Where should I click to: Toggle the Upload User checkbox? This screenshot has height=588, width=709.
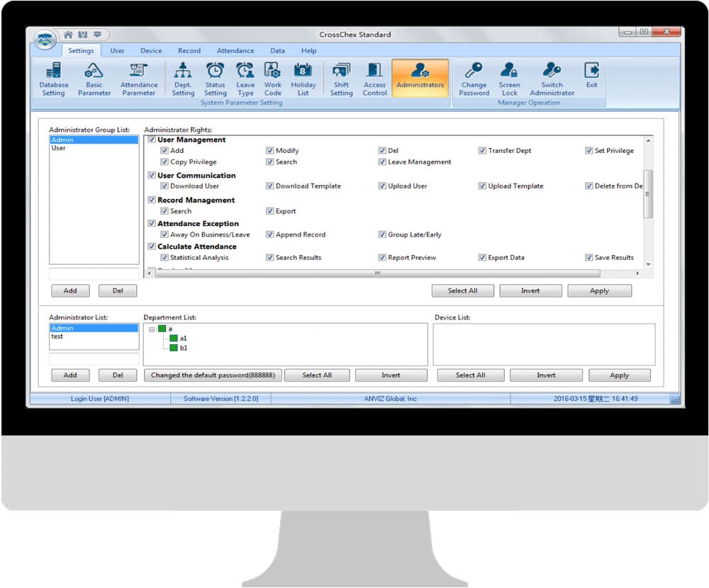382,186
